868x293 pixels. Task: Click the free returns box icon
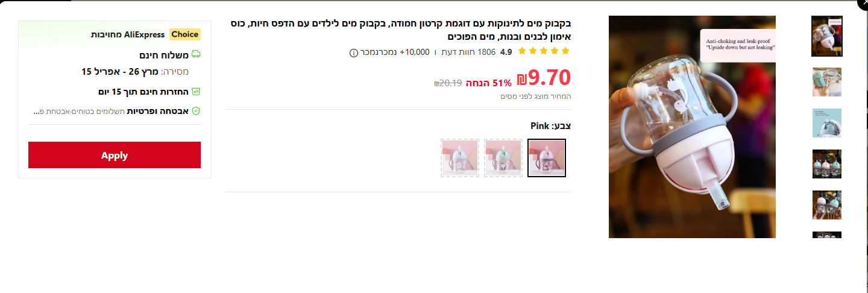[196, 92]
